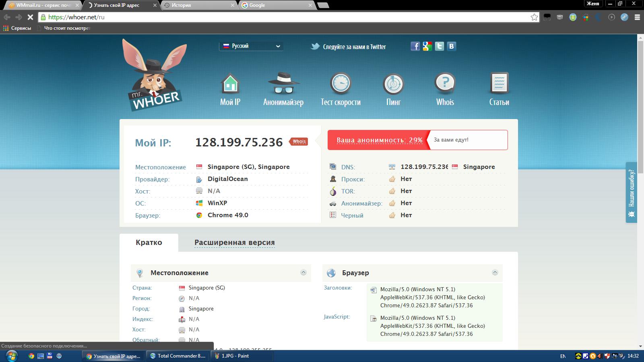This screenshot has width=644, height=362.
Task: Switch to Total Commander in the taskbar
Action: tap(178, 356)
